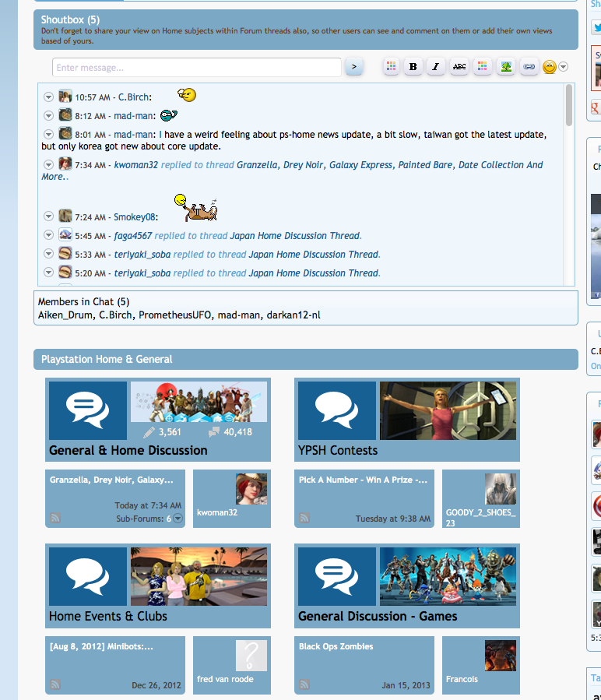Image resolution: width=601 pixels, height=700 pixels.
Task: Open the kwoman32 username link in the shoutbox
Action: click(135, 165)
